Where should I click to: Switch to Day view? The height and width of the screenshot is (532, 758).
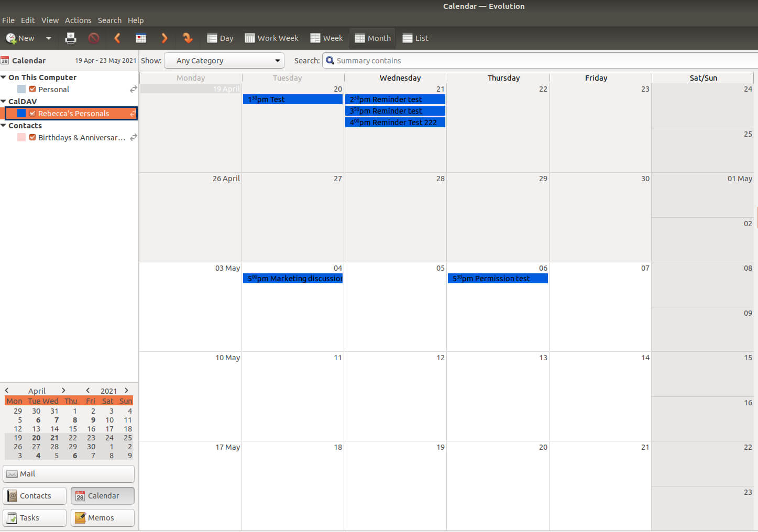pos(219,38)
